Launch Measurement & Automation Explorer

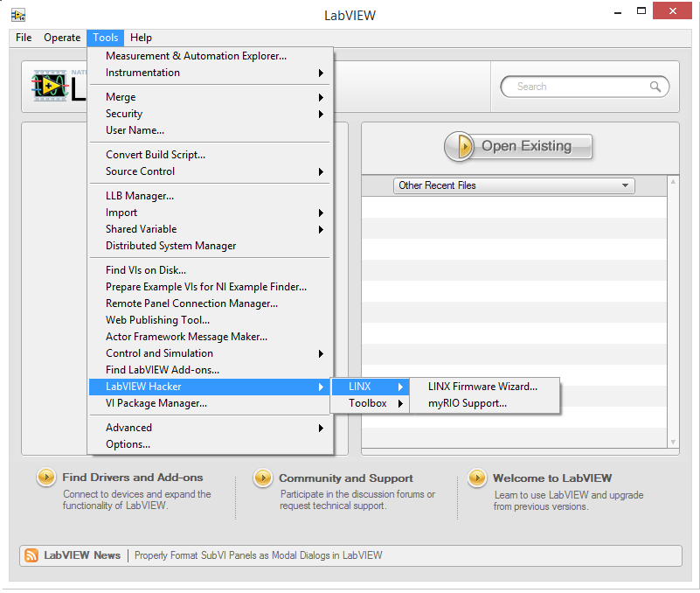click(210, 56)
